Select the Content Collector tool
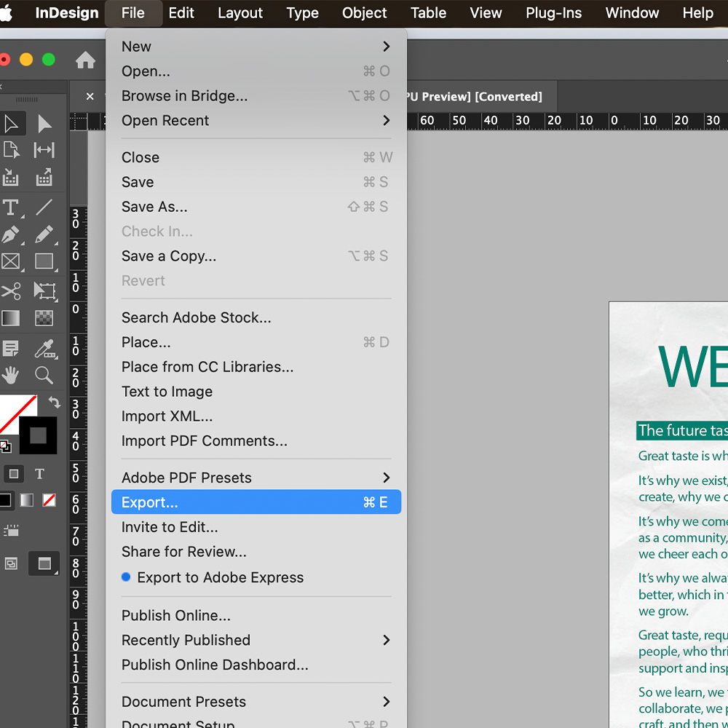Screen dimensions: 728x728 [11, 178]
